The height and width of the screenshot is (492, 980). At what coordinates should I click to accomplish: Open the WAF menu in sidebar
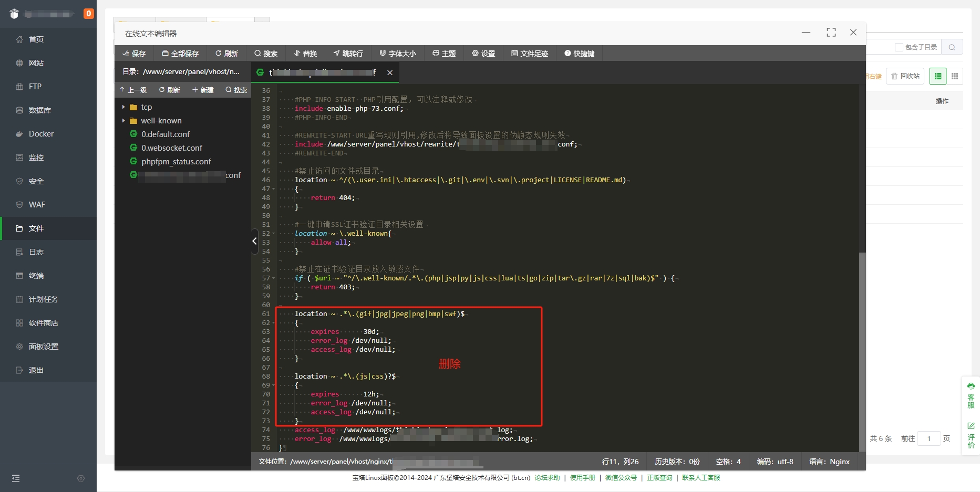pos(37,205)
